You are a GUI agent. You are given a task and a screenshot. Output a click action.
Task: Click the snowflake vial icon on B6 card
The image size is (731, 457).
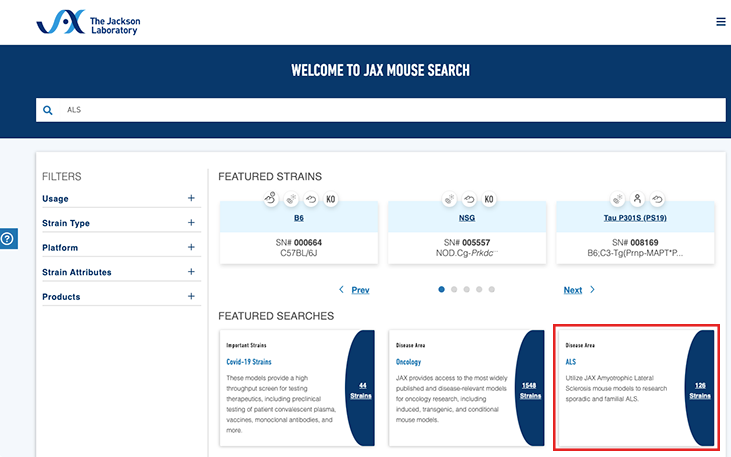(x=291, y=200)
